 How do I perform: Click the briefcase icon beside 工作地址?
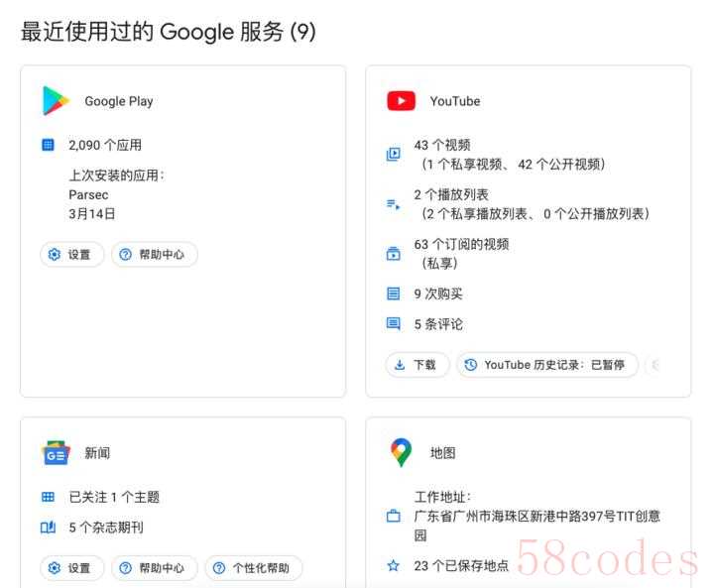pos(394,516)
